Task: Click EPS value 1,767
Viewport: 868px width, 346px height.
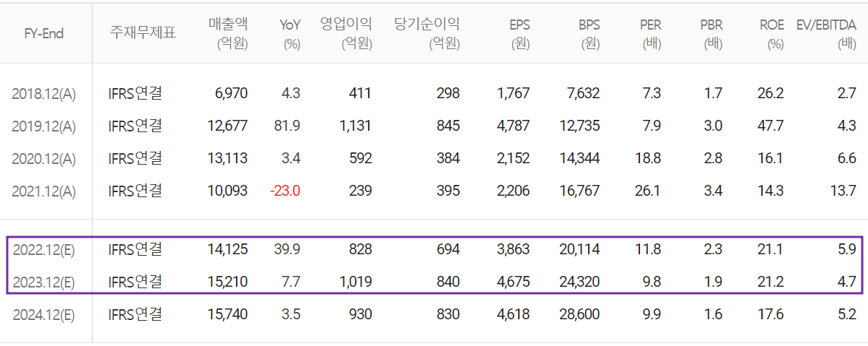Action: coord(514,93)
